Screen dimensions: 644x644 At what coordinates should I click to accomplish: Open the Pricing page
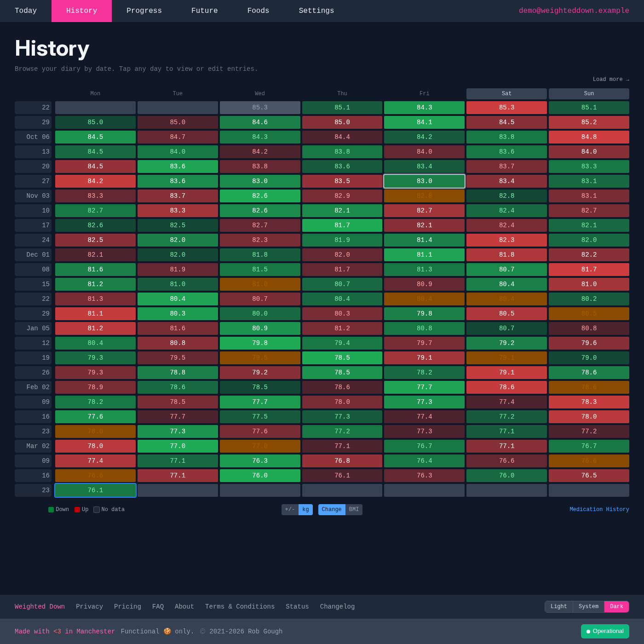point(127,607)
